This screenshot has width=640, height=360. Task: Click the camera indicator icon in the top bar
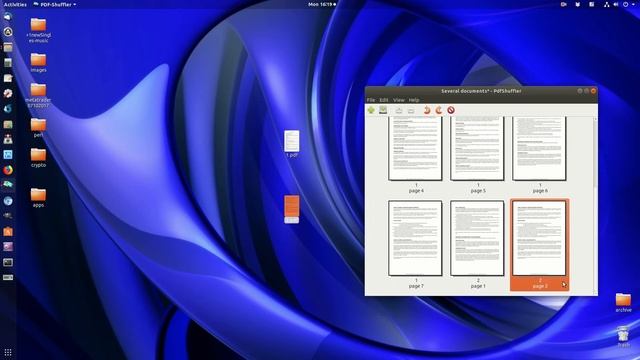(564, 4)
